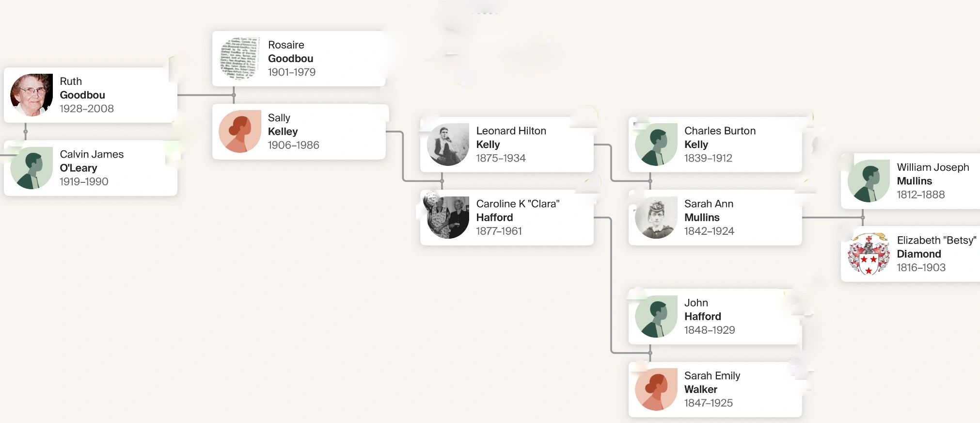980x423 pixels.
Task: Open Caroline K "Clara" Hafford's photo
Action: 448,217
